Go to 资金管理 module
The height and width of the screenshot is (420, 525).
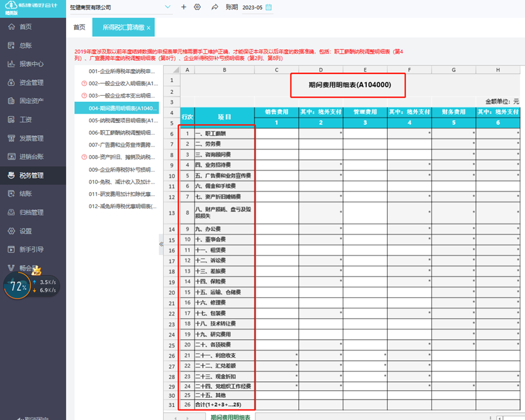[31, 82]
